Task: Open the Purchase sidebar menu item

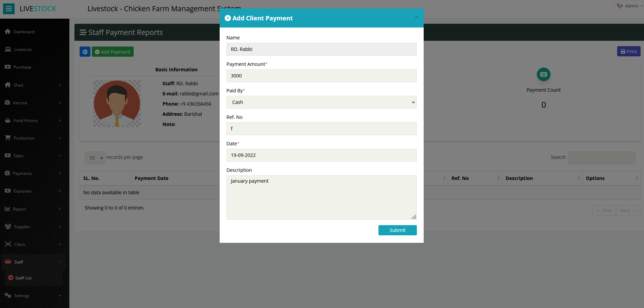Action: [22, 67]
